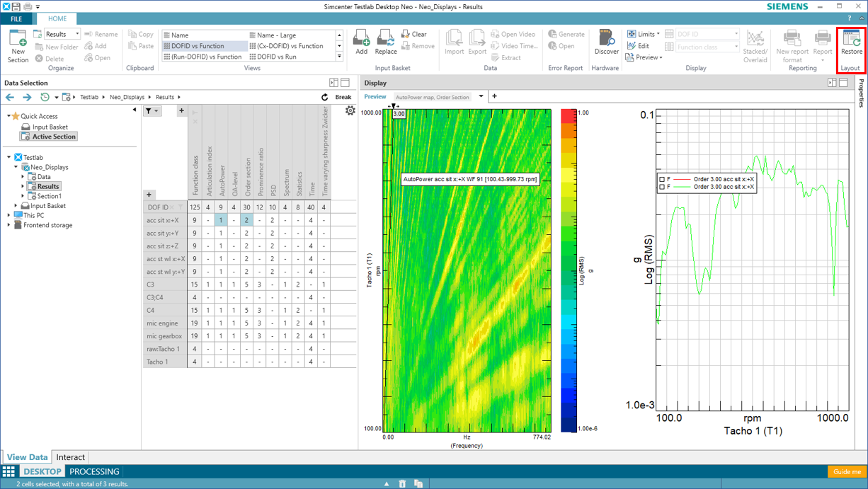Open the pivot table settings gear

click(350, 110)
